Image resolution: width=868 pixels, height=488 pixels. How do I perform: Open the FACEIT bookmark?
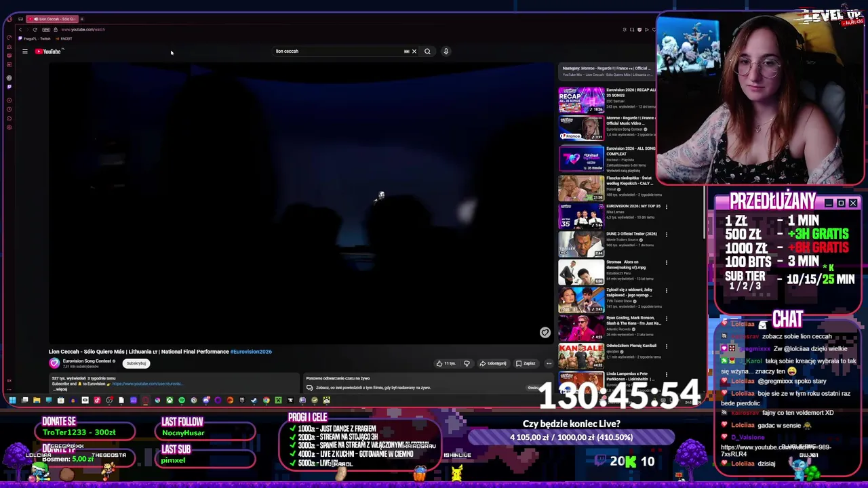pos(64,39)
